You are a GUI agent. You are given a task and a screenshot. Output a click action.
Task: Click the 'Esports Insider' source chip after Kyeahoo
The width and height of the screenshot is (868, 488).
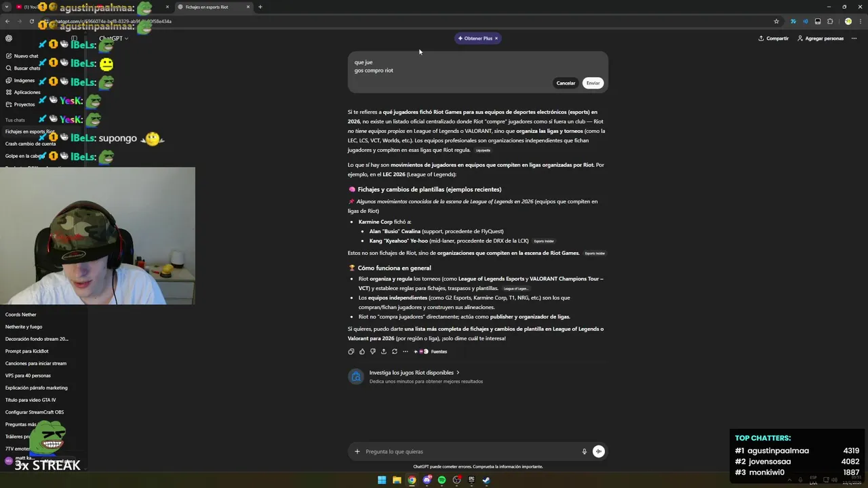(x=543, y=241)
